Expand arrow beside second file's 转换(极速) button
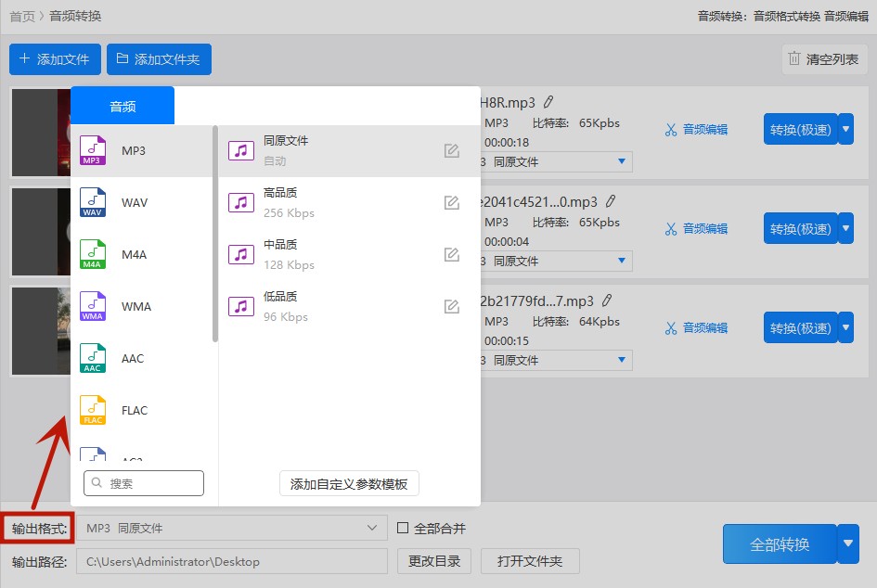Viewport: 877px width, 588px height. coord(845,228)
